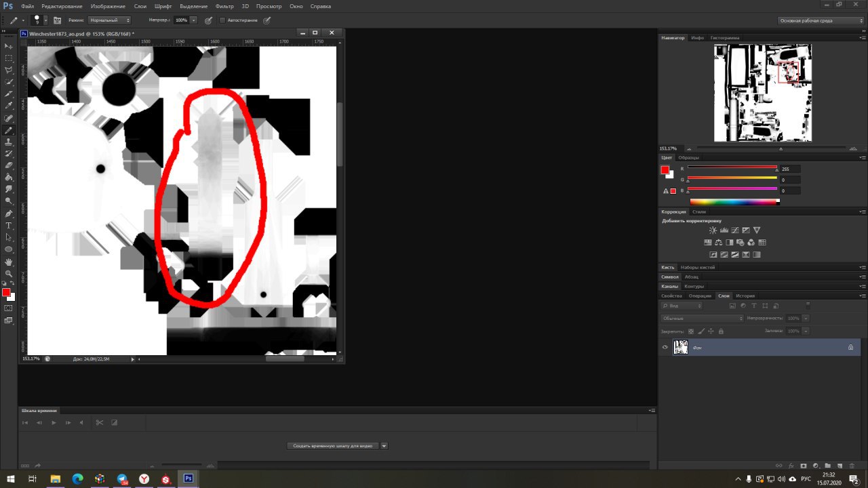This screenshot has width=868, height=488.
Task: Select the Crop tool
Action: [x=9, y=94]
